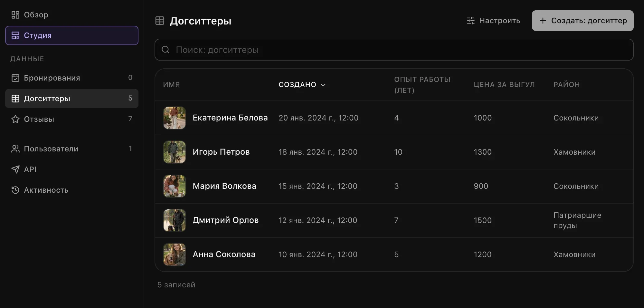
Task: Click the magnifier icon in search field
Action: [x=166, y=50]
